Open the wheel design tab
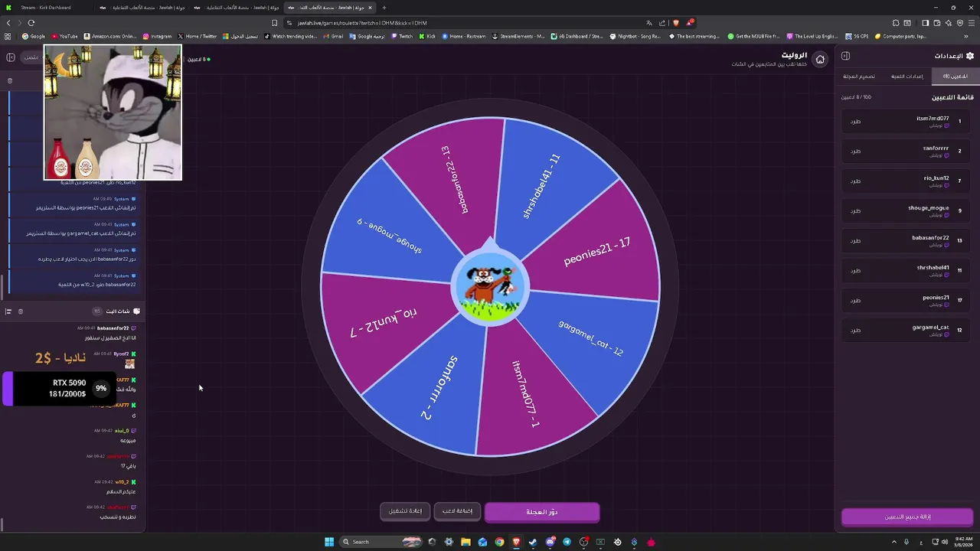The image size is (980, 551). click(x=858, y=77)
